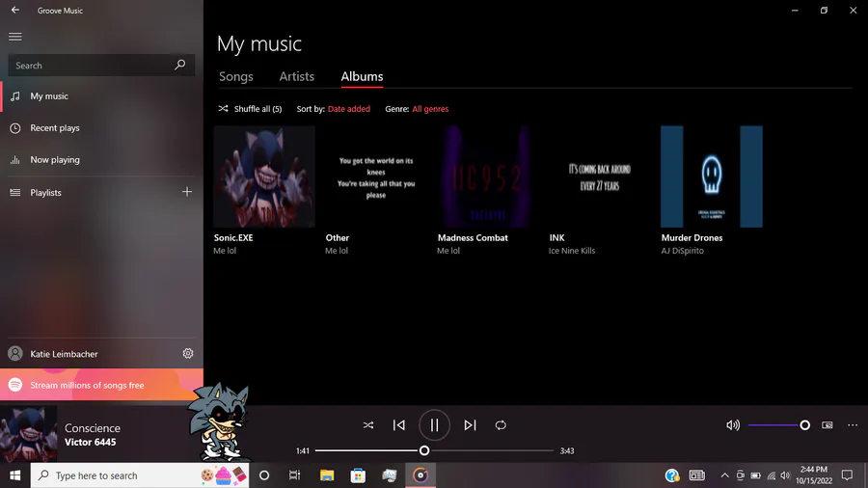The image size is (868, 488).
Task: Open the Other album cover
Action: click(x=376, y=176)
